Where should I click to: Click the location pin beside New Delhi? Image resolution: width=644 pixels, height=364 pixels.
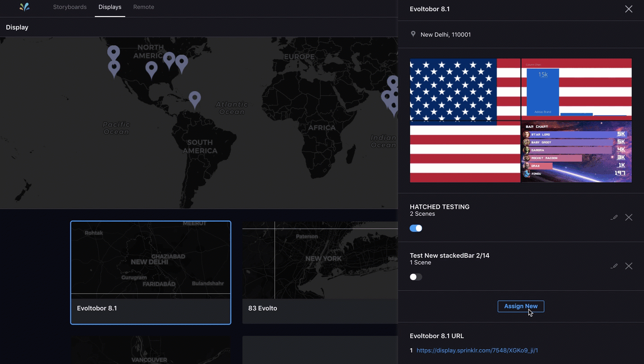pyautogui.click(x=413, y=34)
